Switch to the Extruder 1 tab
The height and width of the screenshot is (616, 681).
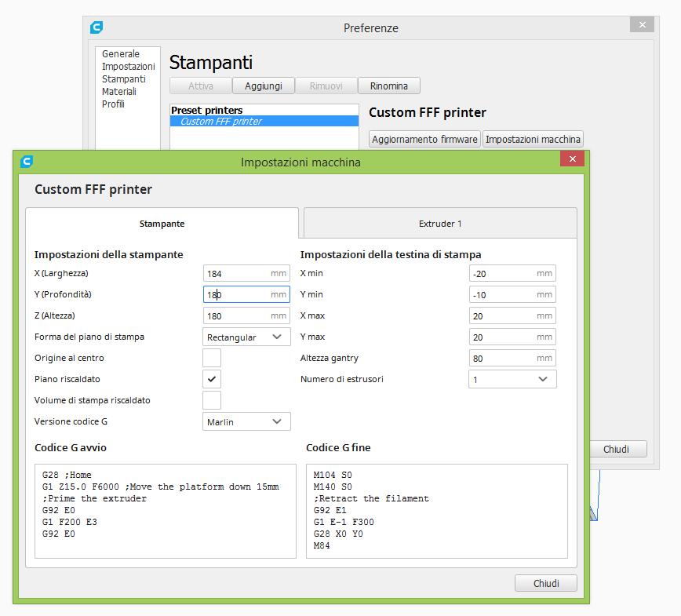(439, 224)
